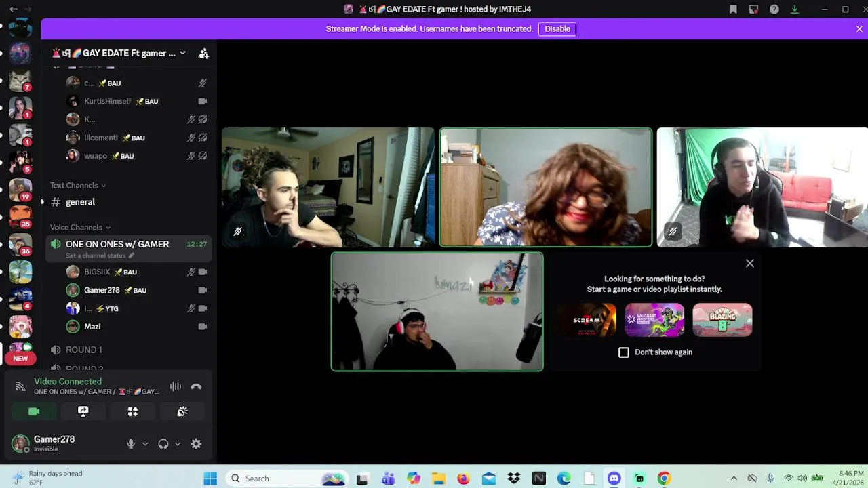This screenshot has width=868, height=488.
Task: Open the Activities launcher button
Action: pos(133,411)
